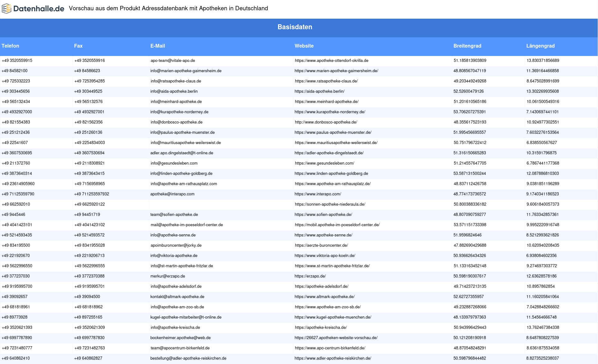Click phone number +49 3520559915
The height and width of the screenshot is (364, 598).
point(17,61)
